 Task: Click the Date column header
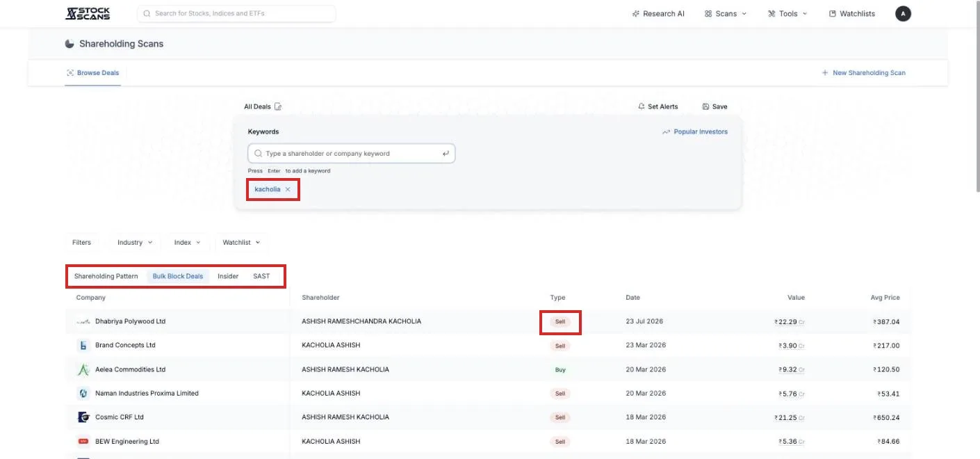(632, 298)
